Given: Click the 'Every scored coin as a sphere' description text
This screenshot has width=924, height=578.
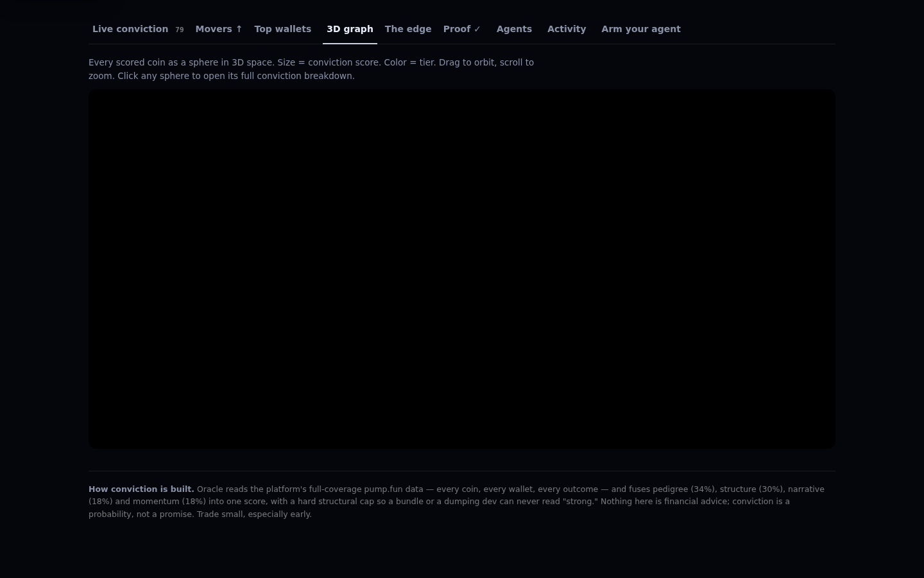Looking at the screenshot, I should tap(311, 69).
